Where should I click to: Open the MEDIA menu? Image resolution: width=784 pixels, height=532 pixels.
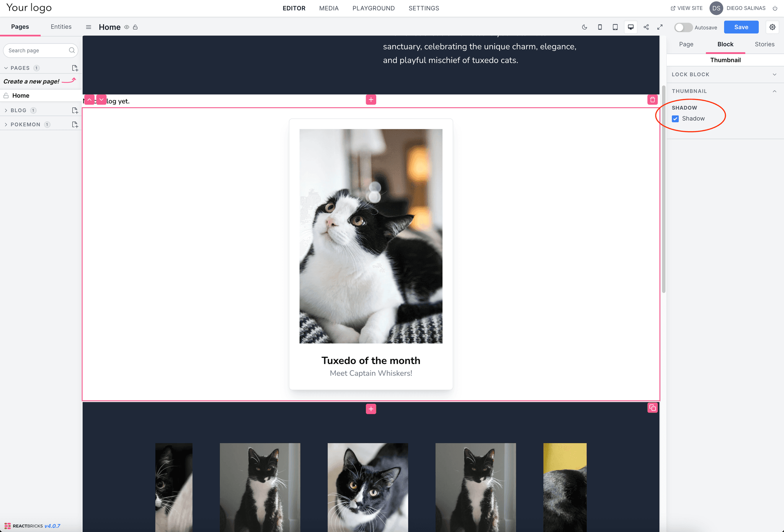click(329, 8)
